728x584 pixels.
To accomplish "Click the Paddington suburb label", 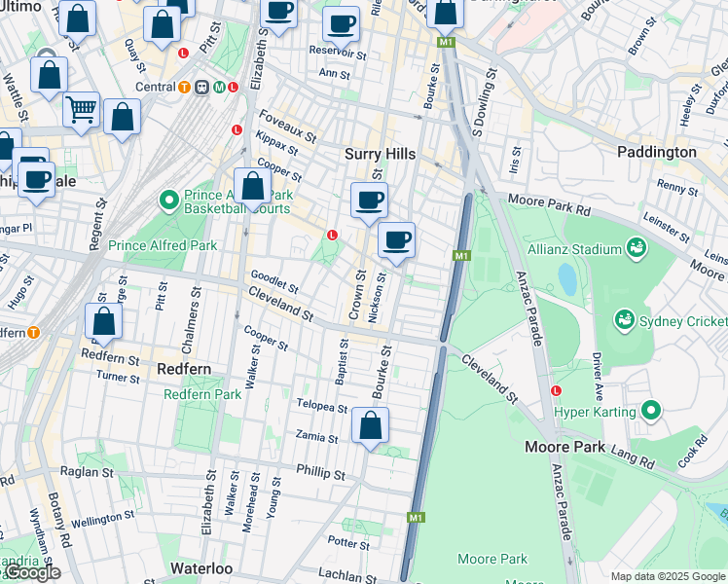I will click(x=657, y=152).
